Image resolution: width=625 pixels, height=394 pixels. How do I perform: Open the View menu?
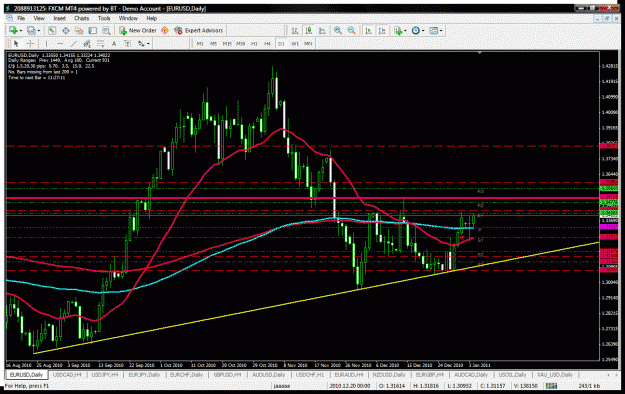point(39,18)
